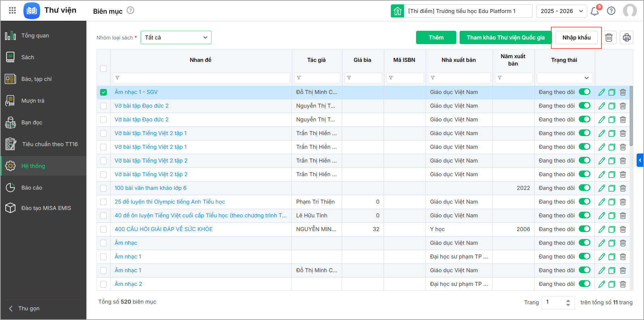Open the notifications bell

[x=595, y=11]
